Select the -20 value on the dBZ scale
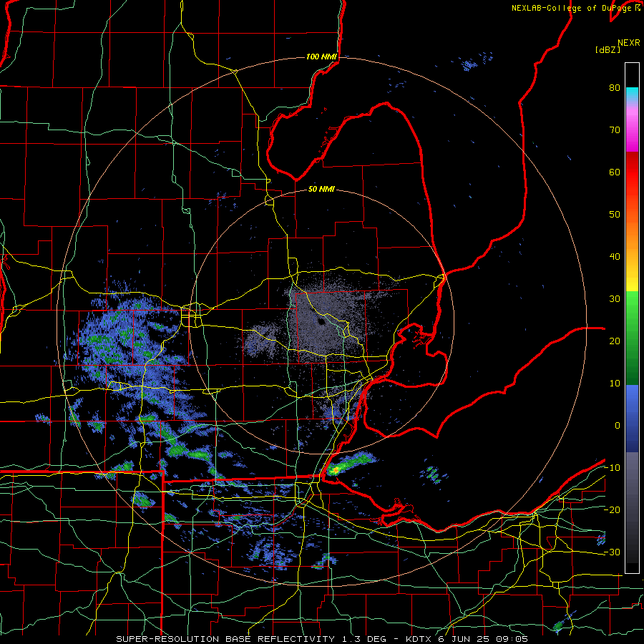 612,509
